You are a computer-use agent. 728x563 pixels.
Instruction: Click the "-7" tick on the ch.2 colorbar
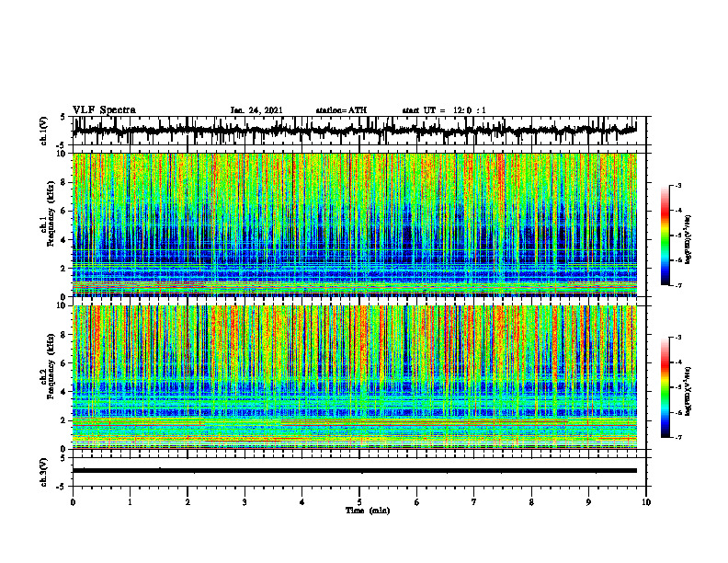tap(678, 438)
